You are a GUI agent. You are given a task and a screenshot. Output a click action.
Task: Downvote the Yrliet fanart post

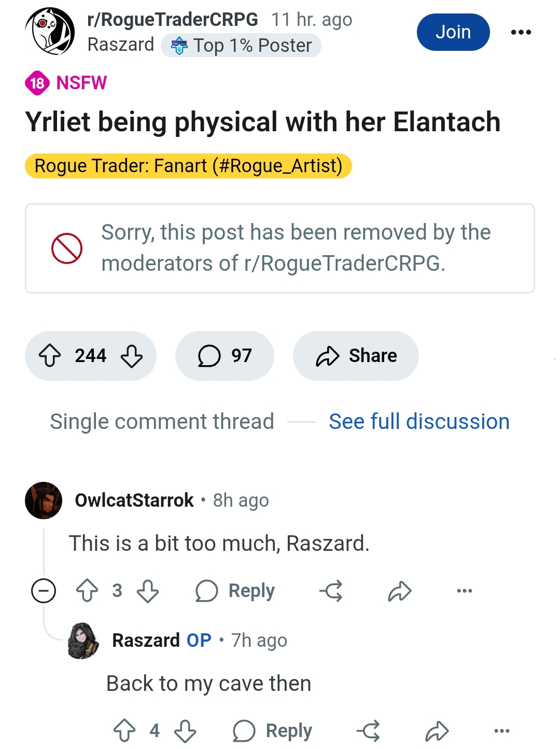132,356
